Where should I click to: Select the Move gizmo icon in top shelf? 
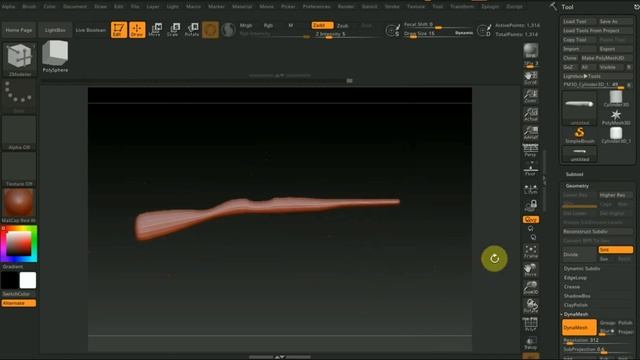point(155,30)
